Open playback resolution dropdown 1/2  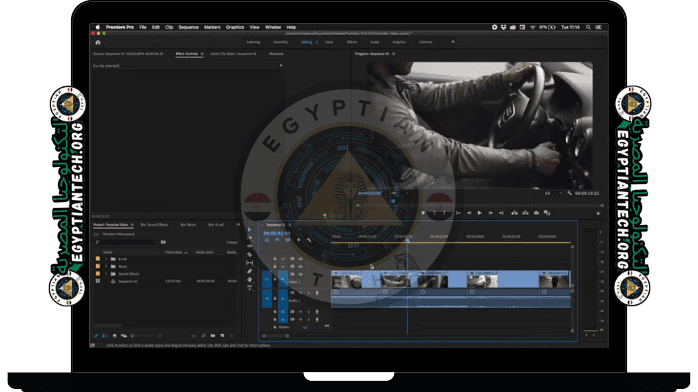click(552, 194)
